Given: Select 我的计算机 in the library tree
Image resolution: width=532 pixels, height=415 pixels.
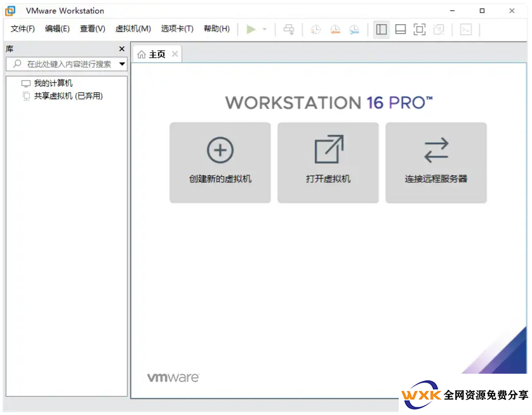Looking at the screenshot, I should point(53,83).
